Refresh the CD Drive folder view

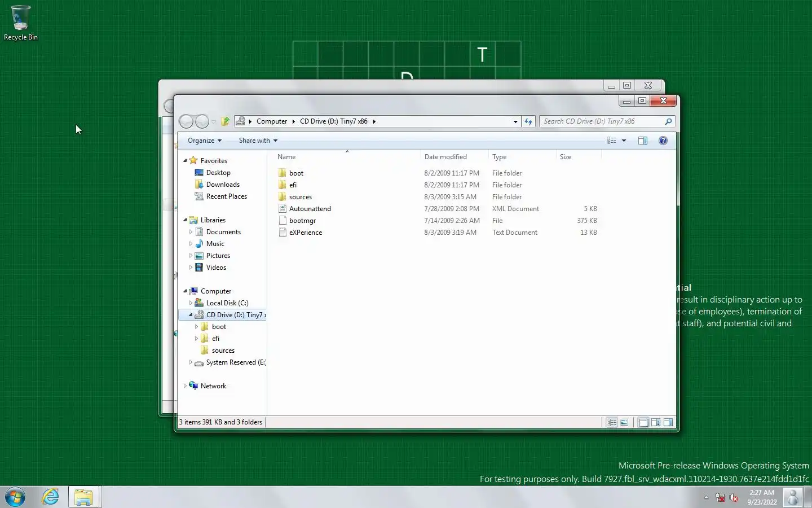pos(528,121)
